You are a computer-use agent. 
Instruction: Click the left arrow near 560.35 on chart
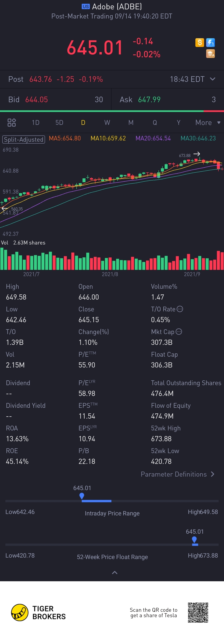tap(5, 208)
